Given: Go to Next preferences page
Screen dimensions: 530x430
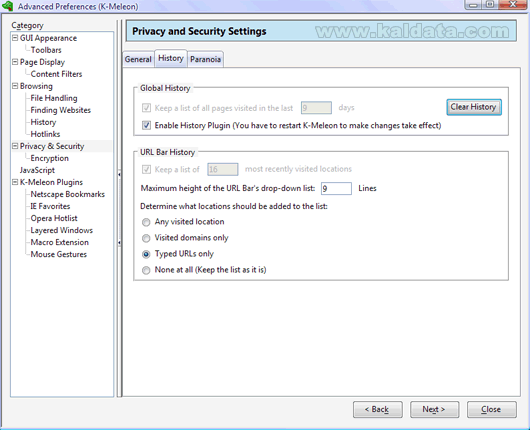Looking at the screenshot, I should tap(434, 409).
